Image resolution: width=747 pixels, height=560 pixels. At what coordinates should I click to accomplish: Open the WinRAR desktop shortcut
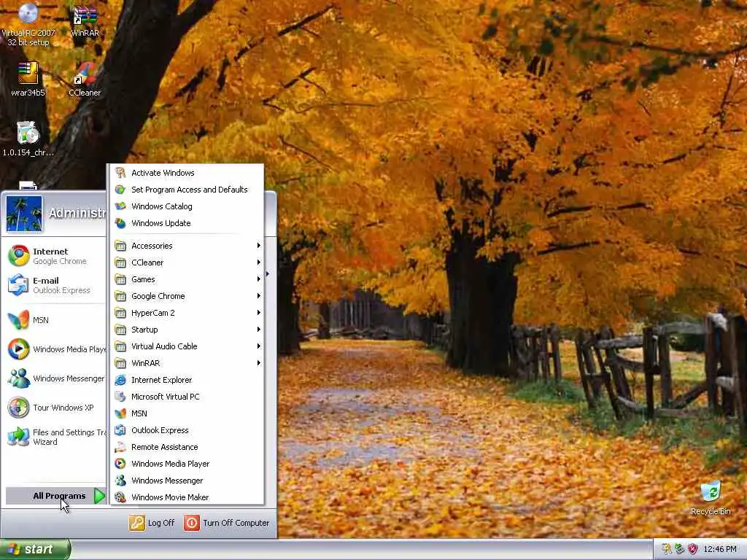(85, 21)
